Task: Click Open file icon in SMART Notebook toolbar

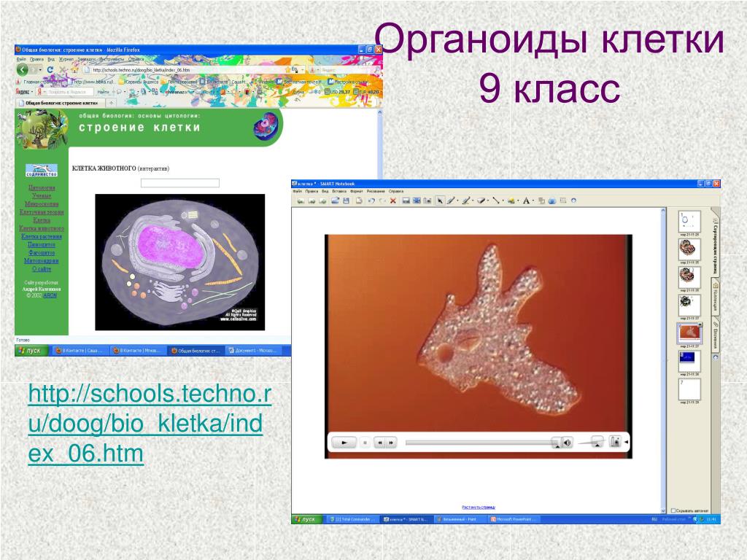Action: pos(335,201)
